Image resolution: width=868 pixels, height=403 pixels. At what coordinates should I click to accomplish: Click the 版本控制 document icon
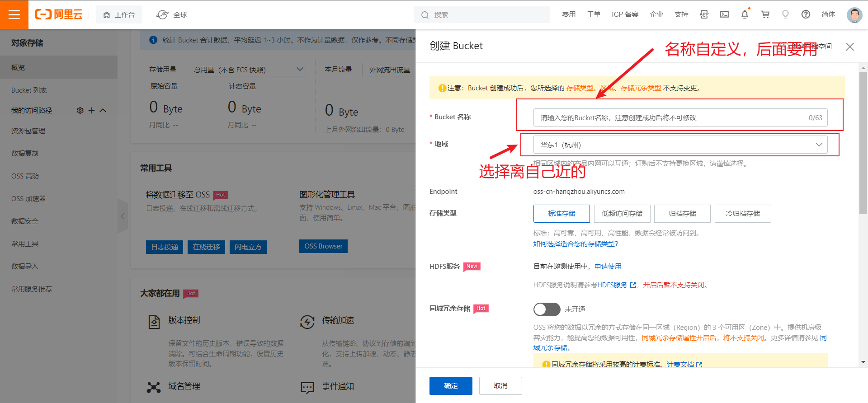[154, 322]
